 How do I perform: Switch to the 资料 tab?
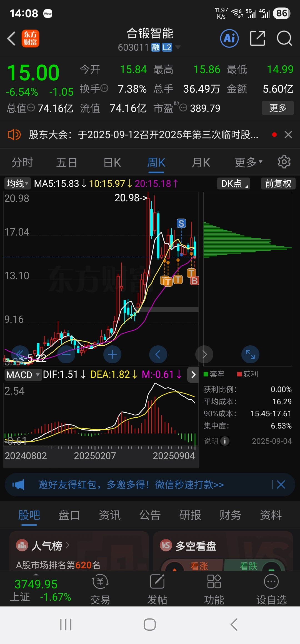coord(271,515)
